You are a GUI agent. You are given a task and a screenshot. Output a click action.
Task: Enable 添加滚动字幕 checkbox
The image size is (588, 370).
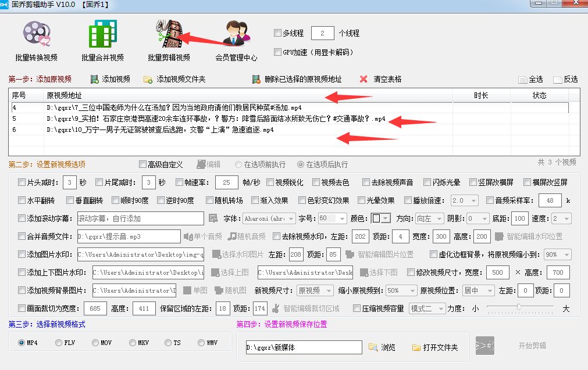click(22, 218)
